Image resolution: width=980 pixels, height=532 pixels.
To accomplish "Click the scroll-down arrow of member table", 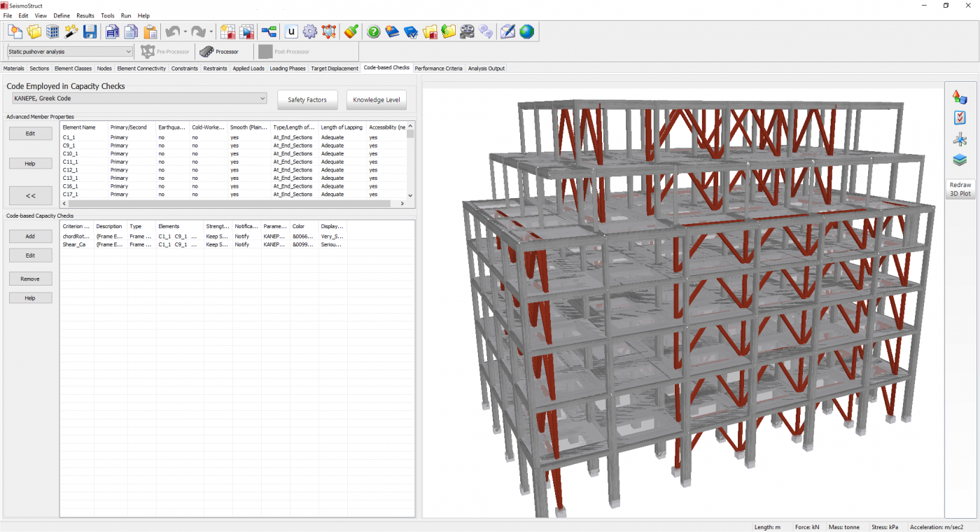I will pos(411,195).
